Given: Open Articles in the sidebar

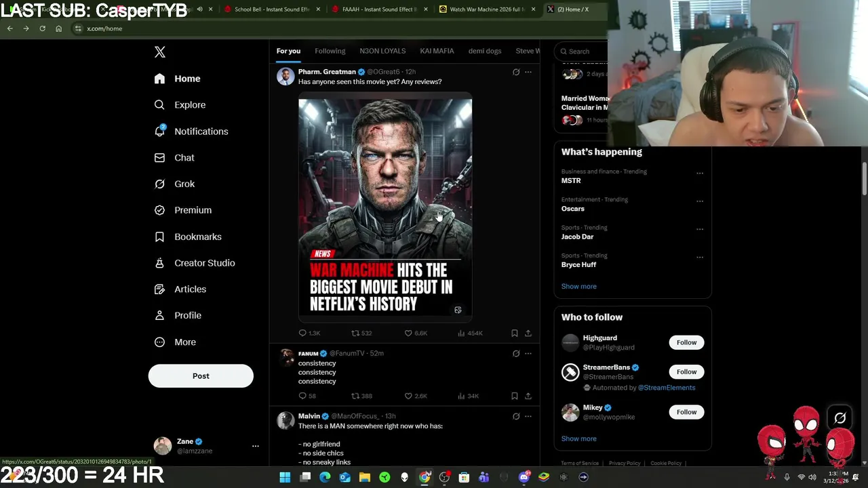Looking at the screenshot, I should 180,289.
